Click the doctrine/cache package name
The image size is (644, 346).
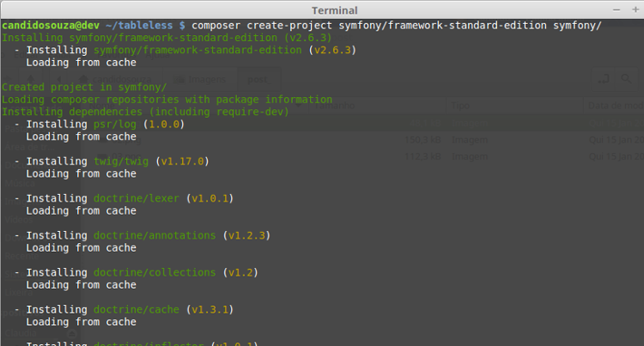click(137, 309)
